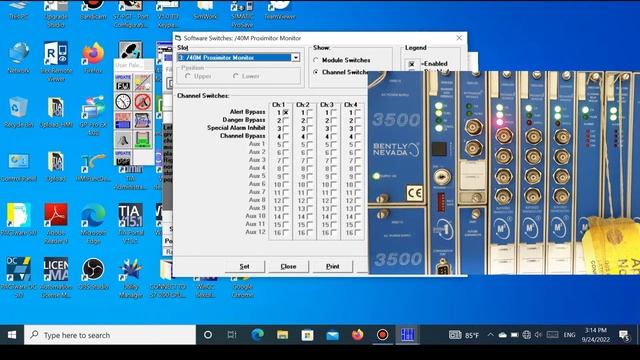Open the Microsoft Edge desktop shortcut
Image resolution: width=640 pixels, height=360 pixels.
93,223
